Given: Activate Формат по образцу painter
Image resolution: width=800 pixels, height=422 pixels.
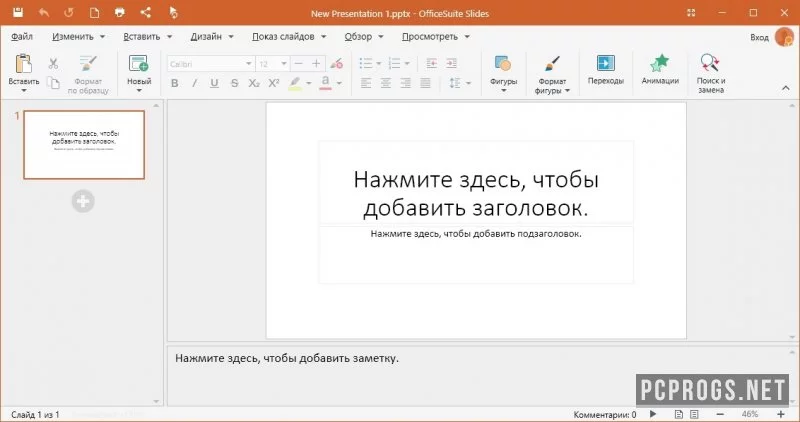Looking at the screenshot, I should tap(88, 75).
